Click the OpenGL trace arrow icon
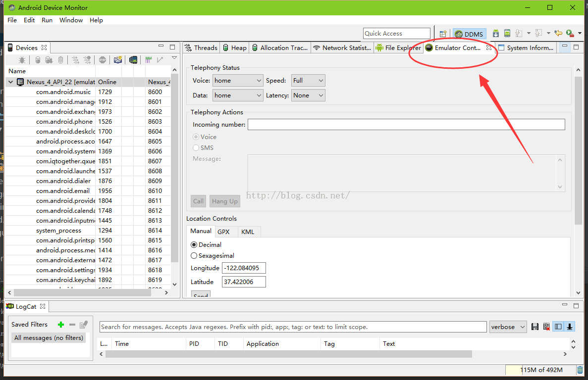This screenshot has width=588, height=380. pyautogui.click(x=160, y=60)
